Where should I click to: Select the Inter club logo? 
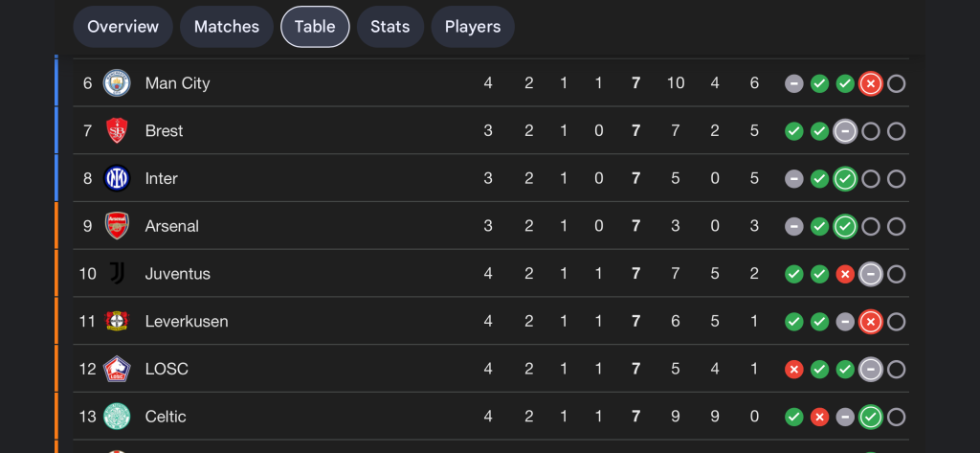[x=117, y=178]
